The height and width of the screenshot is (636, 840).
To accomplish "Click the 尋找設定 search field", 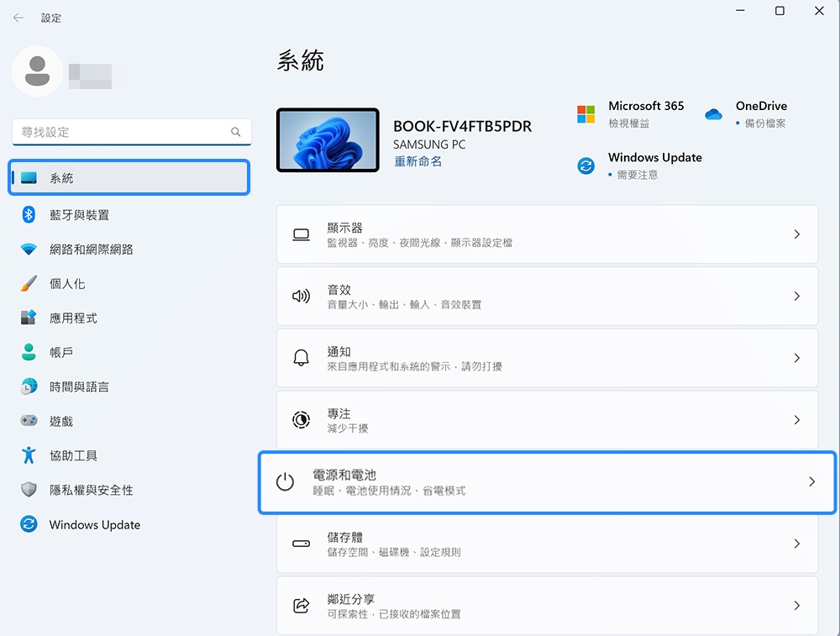I will click(132, 132).
